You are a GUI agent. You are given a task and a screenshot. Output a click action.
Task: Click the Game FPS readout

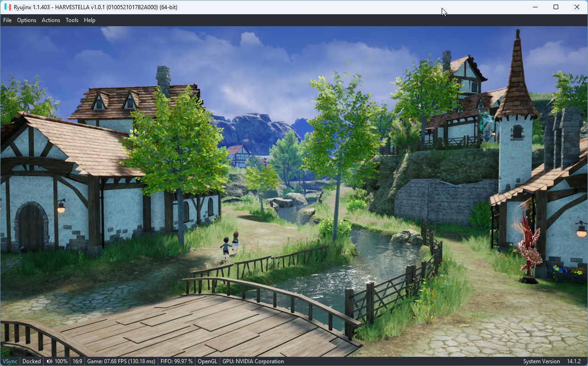coord(121,361)
